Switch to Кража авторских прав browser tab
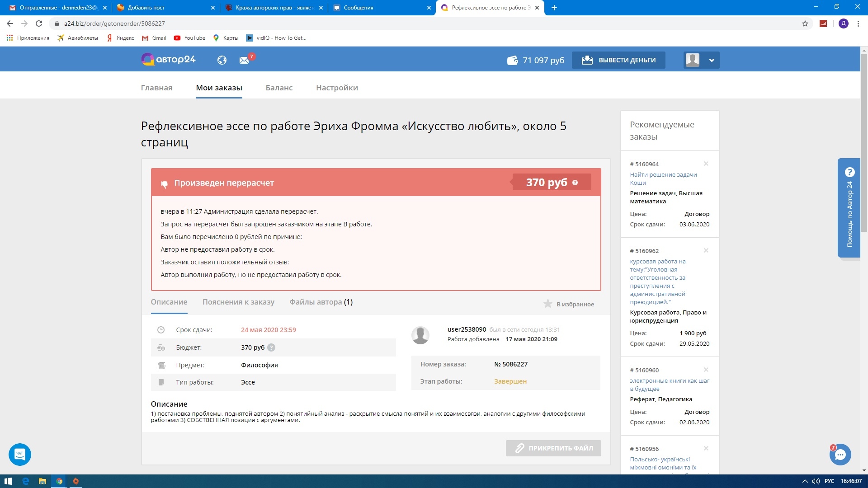 click(x=274, y=8)
